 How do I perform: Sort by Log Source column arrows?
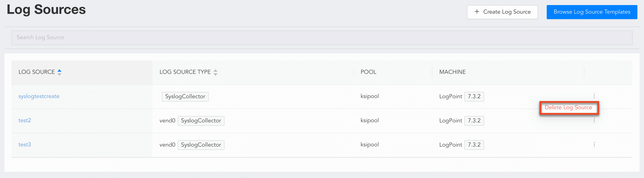(59, 72)
